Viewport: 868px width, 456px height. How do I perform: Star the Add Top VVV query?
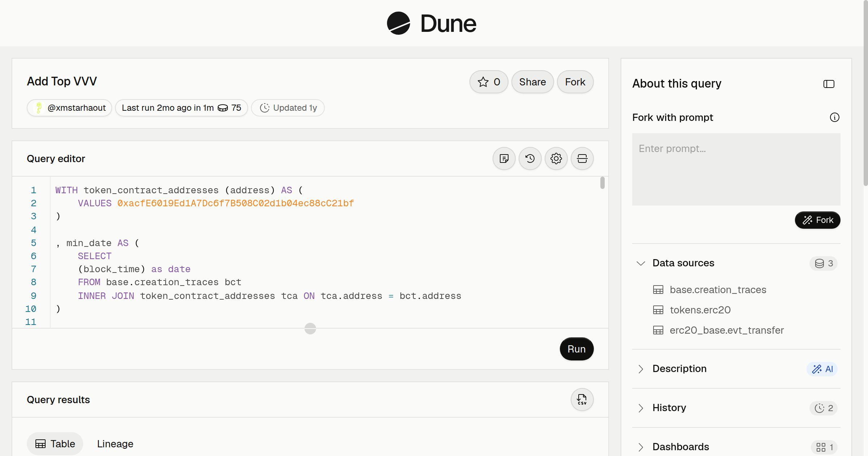pos(489,82)
